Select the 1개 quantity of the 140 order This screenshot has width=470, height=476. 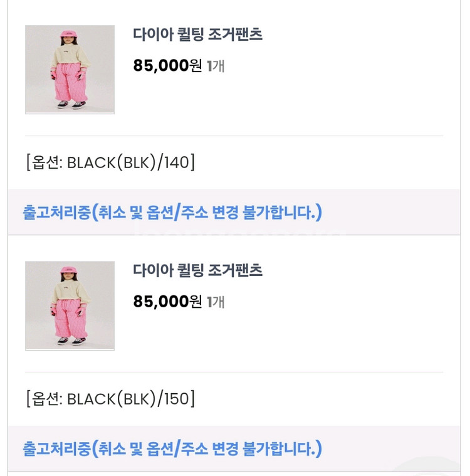[216, 66]
